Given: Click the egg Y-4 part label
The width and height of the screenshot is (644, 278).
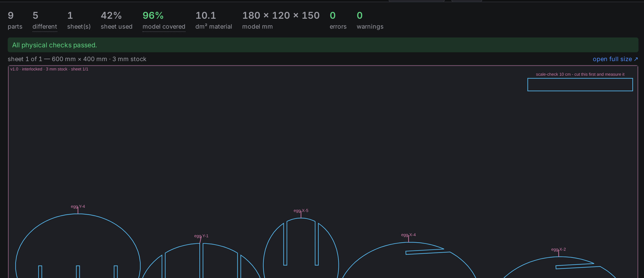Looking at the screenshot, I should 78,206.
